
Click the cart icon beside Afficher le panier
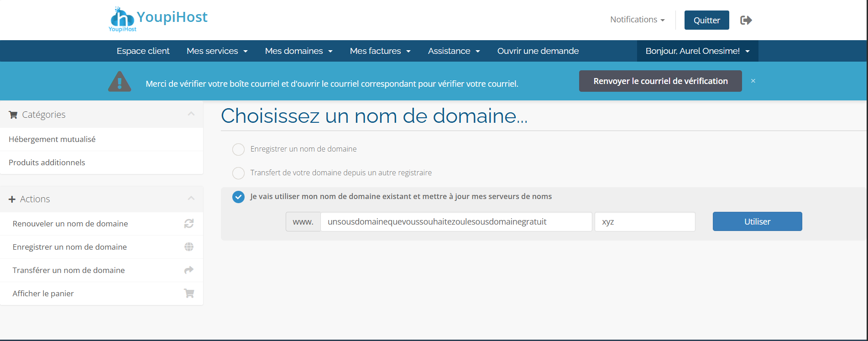click(x=189, y=294)
